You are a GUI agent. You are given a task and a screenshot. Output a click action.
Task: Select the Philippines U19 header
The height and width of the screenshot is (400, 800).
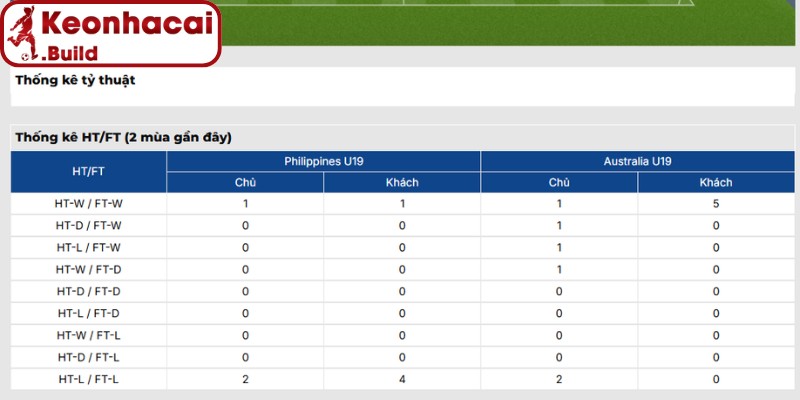[323, 161]
